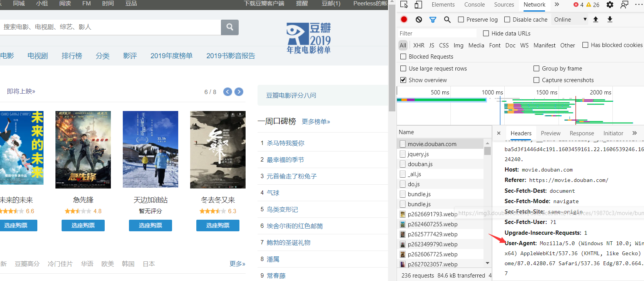Open the 豆邮(1) mail link
This screenshot has width=644, height=281.
click(331, 3)
